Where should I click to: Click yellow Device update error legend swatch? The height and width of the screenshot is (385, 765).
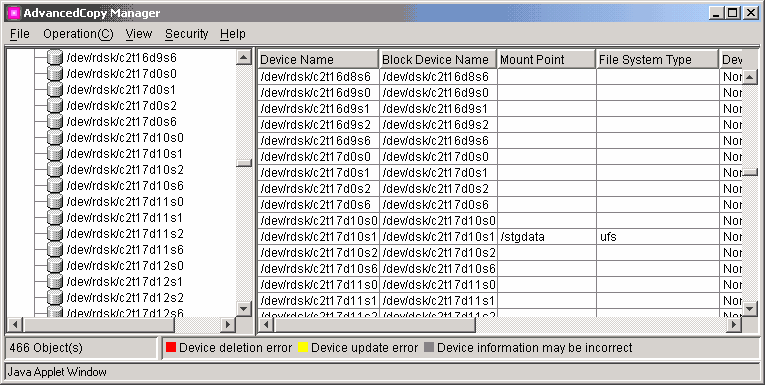303,347
